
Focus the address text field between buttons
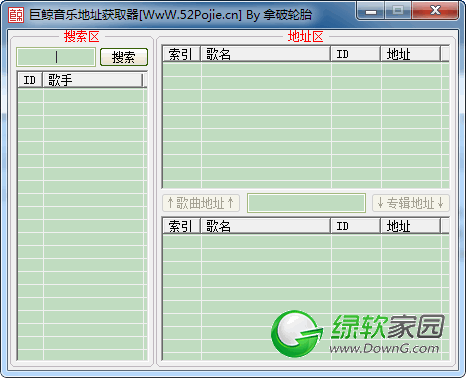[x=306, y=203]
